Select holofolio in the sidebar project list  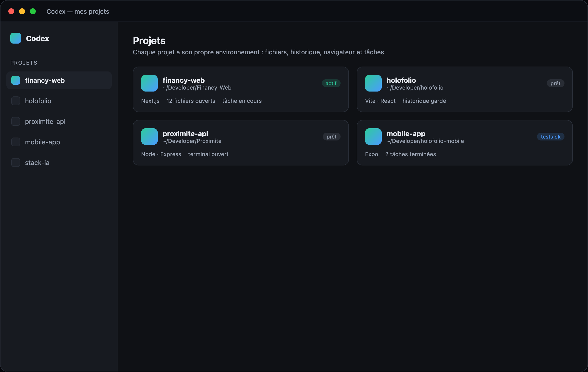coord(59,101)
